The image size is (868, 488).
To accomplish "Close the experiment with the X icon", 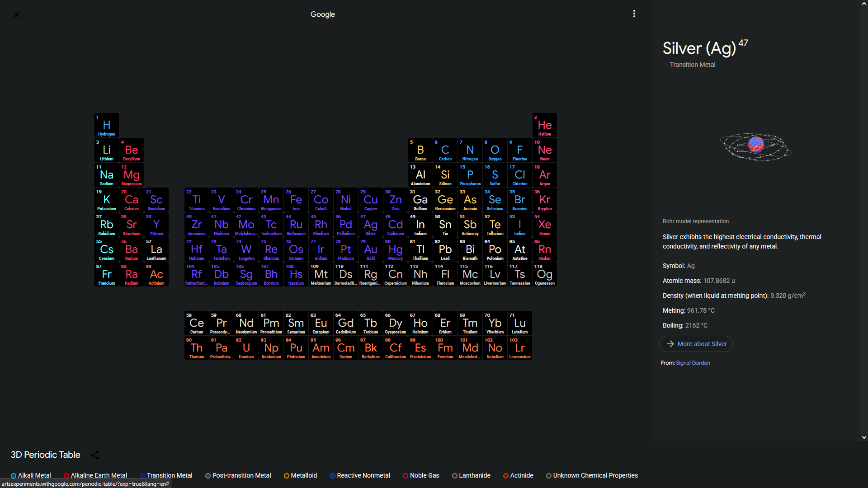I will click(17, 14).
